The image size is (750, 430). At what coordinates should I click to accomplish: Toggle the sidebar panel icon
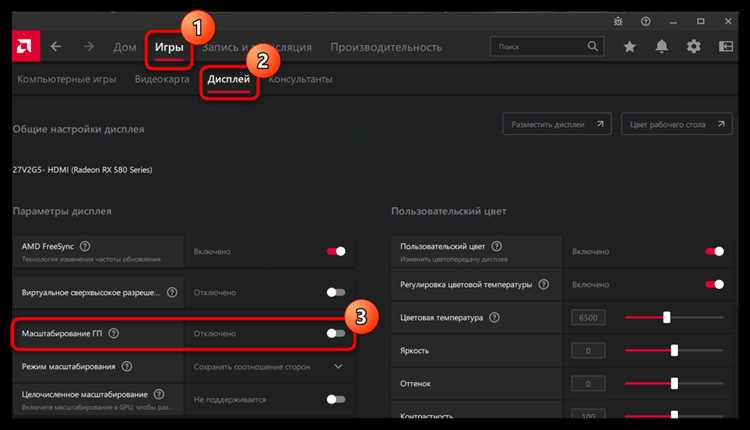point(726,46)
